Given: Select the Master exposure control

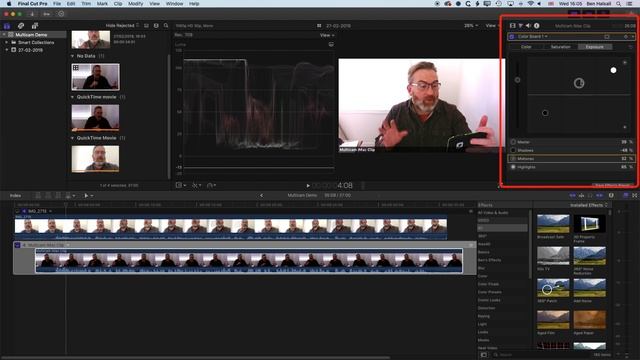Looking at the screenshot, I should [x=571, y=142].
